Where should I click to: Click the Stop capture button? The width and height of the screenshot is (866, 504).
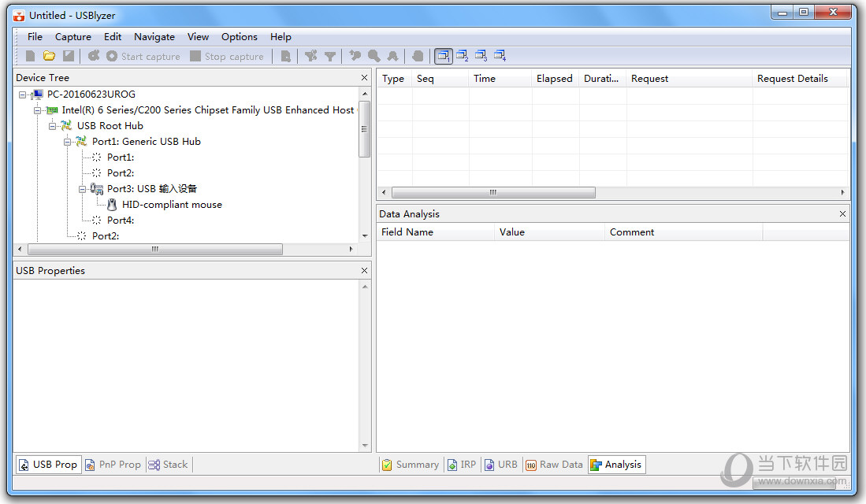(227, 57)
